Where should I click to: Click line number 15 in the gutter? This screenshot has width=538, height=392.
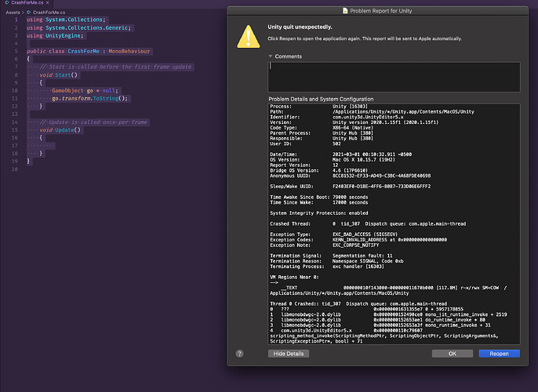(14, 130)
